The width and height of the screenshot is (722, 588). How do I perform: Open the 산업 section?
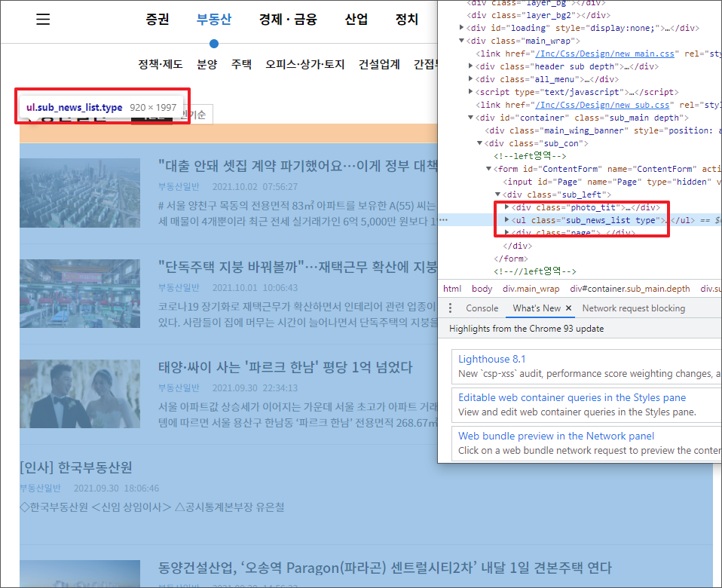click(356, 19)
